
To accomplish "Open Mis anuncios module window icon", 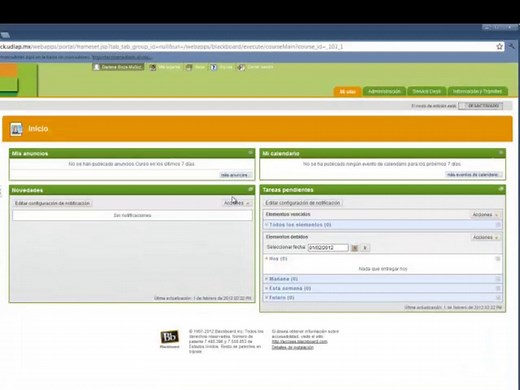I will point(250,153).
